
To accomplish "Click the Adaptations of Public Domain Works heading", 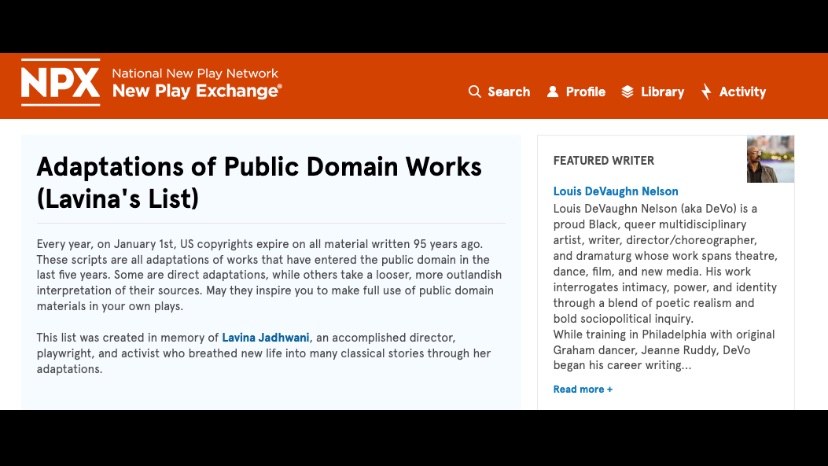I will pos(259,182).
